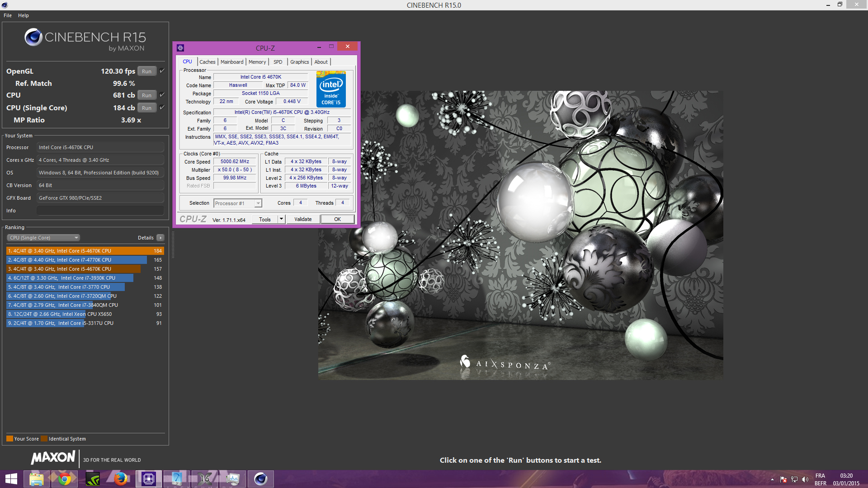The width and height of the screenshot is (868, 488).
Task: Run the CPU (Single Core) test
Action: [x=147, y=108]
